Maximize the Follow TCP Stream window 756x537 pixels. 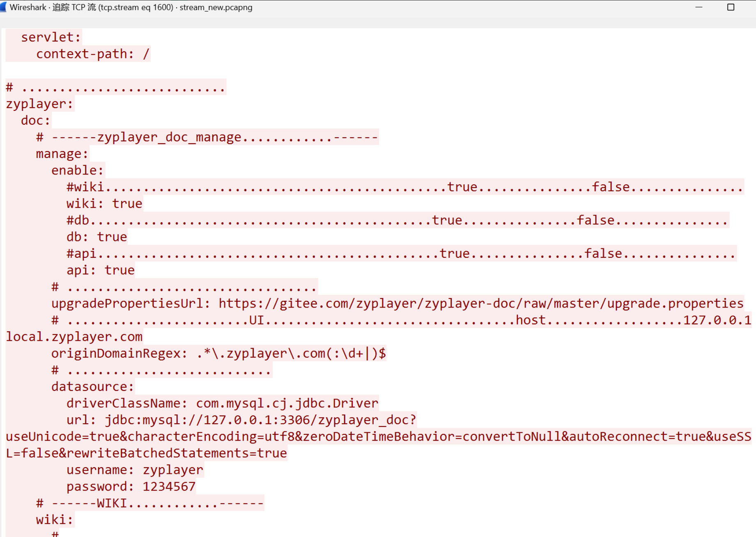coord(731,7)
